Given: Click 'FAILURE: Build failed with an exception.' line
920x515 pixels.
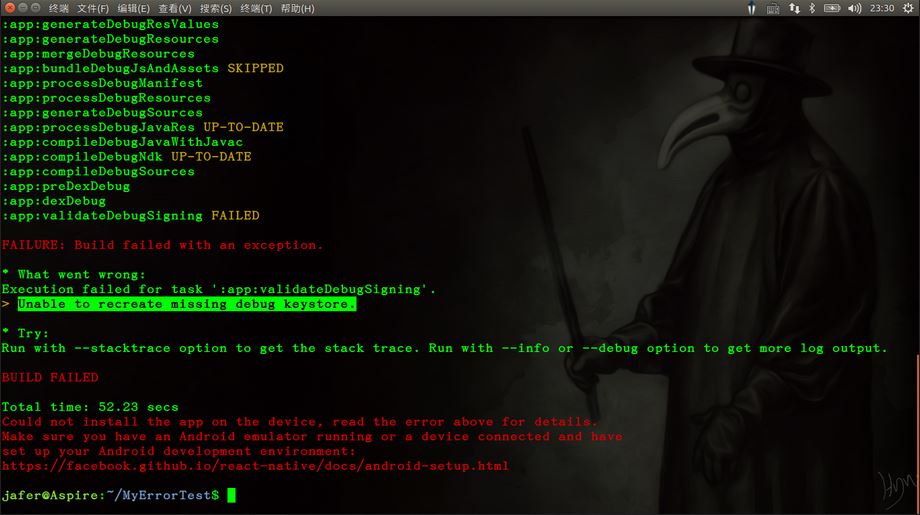Looking at the screenshot, I should pos(162,245).
